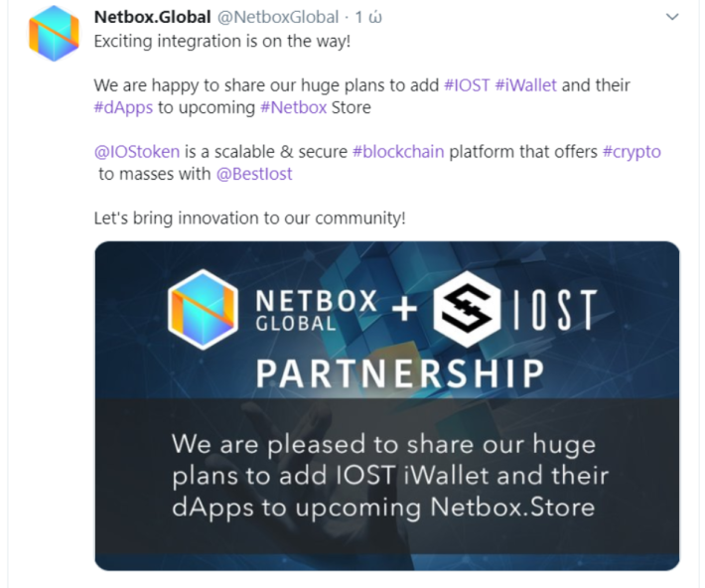Follow the #iWallet hashtag
Viewport: 705px width, 588px height.
(x=525, y=85)
